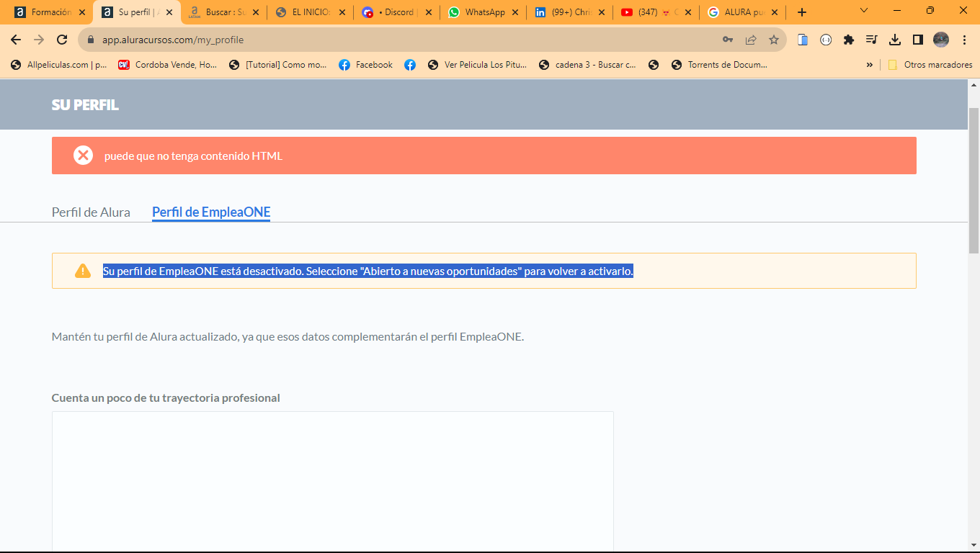Close the WhatsApp browser tab
The height and width of the screenshot is (553, 980).
515,12
